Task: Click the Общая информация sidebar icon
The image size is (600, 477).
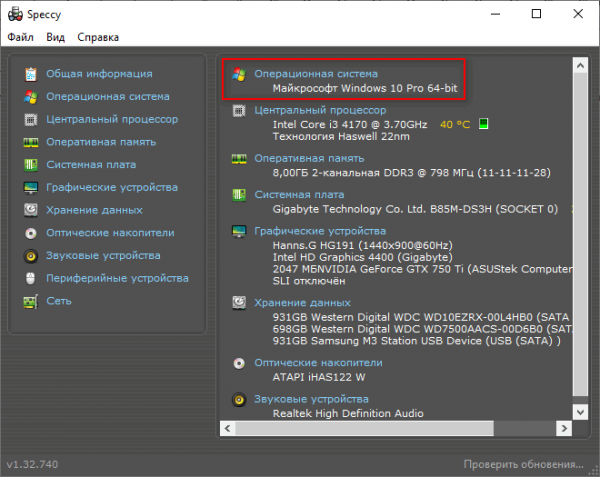Action: click(x=31, y=74)
